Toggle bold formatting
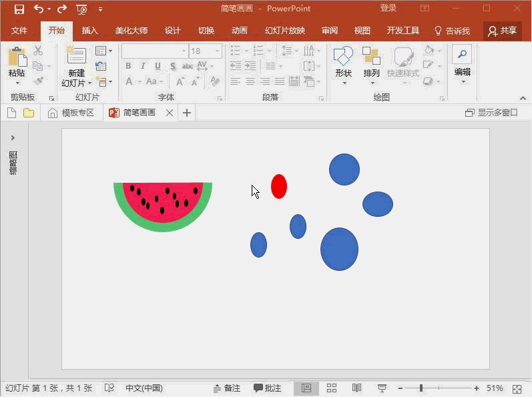Viewport: 532px width, 397px height. click(x=128, y=66)
